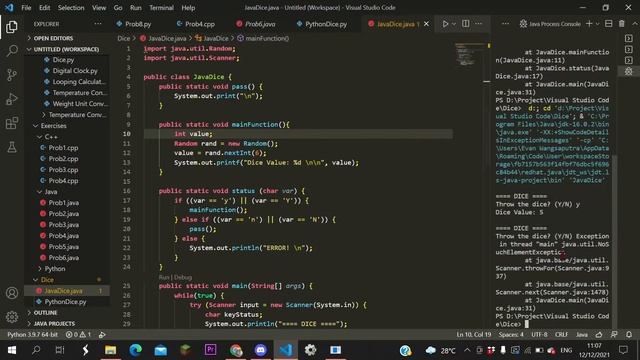Open the Testing flask view
This screenshot has width=640, height=360.
pos(12,147)
